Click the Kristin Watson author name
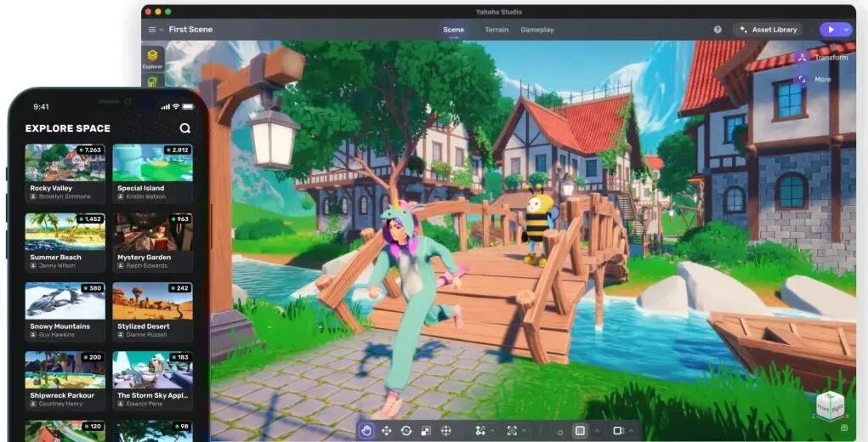This screenshot has height=442, width=868. (x=145, y=196)
